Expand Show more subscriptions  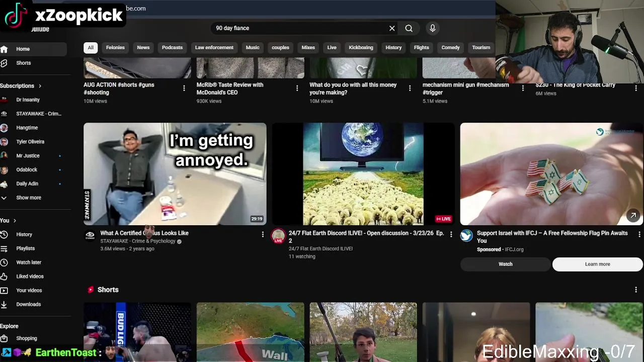[x=29, y=198]
